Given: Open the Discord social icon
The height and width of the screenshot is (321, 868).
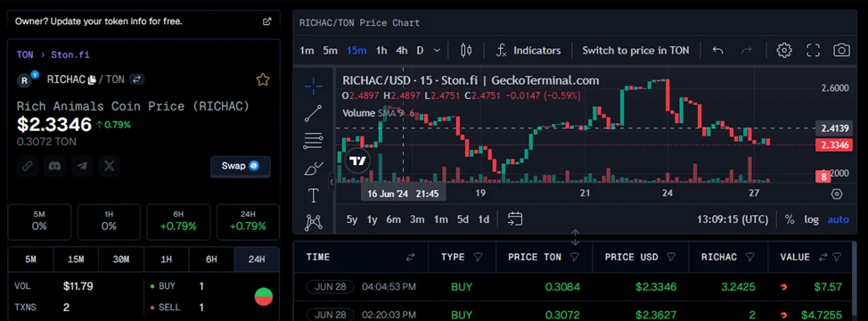Looking at the screenshot, I should pyautogui.click(x=54, y=166).
